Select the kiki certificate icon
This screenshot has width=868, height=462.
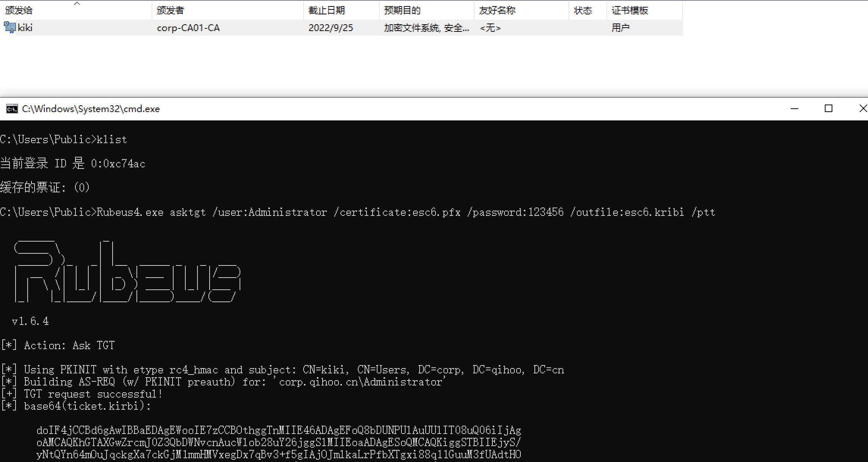pyautogui.click(x=9, y=27)
